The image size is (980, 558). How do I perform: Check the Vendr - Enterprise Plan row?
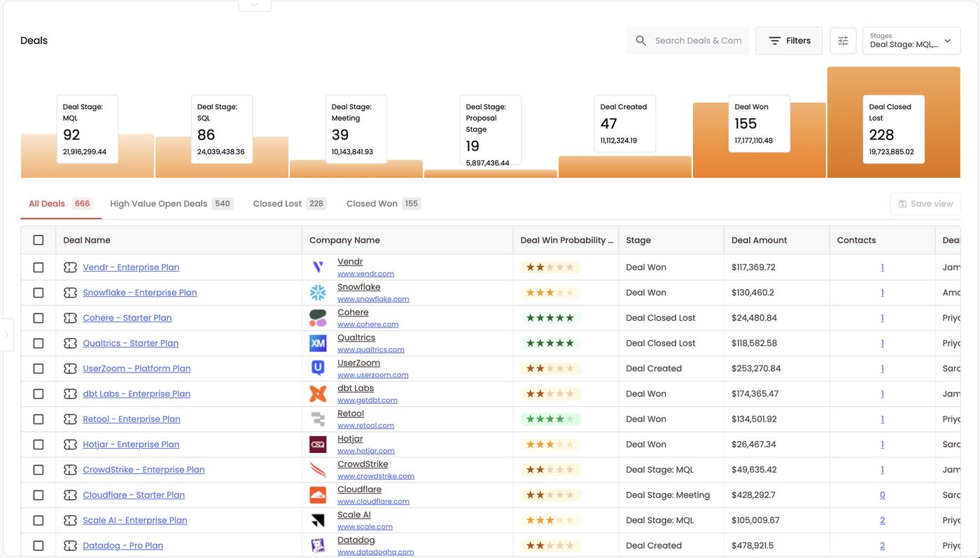pos(38,267)
